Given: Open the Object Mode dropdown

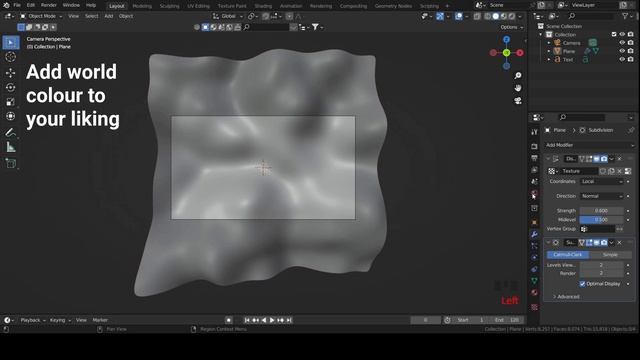Looking at the screenshot, I should pos(41,16).
